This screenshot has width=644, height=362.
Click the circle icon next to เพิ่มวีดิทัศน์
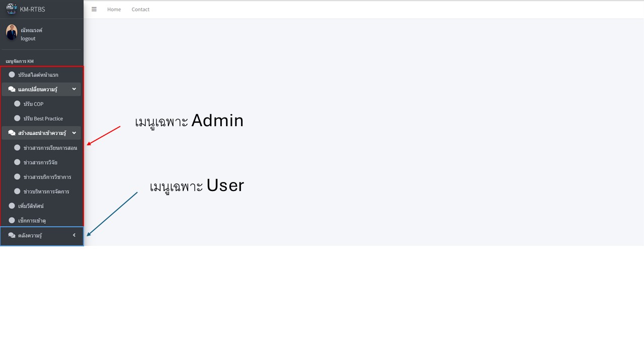point(12,206)
